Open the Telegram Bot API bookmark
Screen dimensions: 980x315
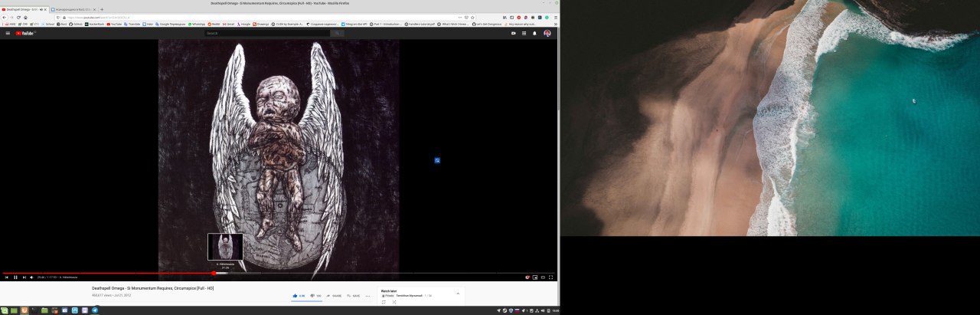click(x=354, y=24)
